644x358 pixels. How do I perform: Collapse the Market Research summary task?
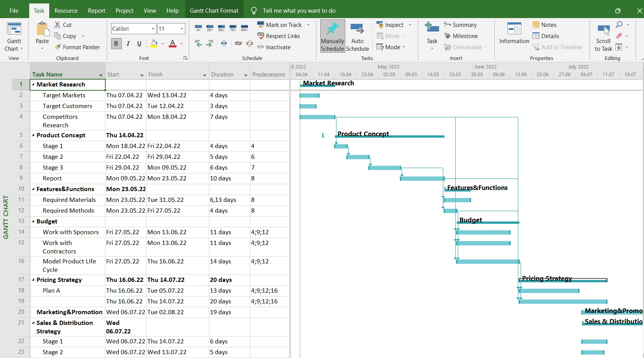click(33, 85)
